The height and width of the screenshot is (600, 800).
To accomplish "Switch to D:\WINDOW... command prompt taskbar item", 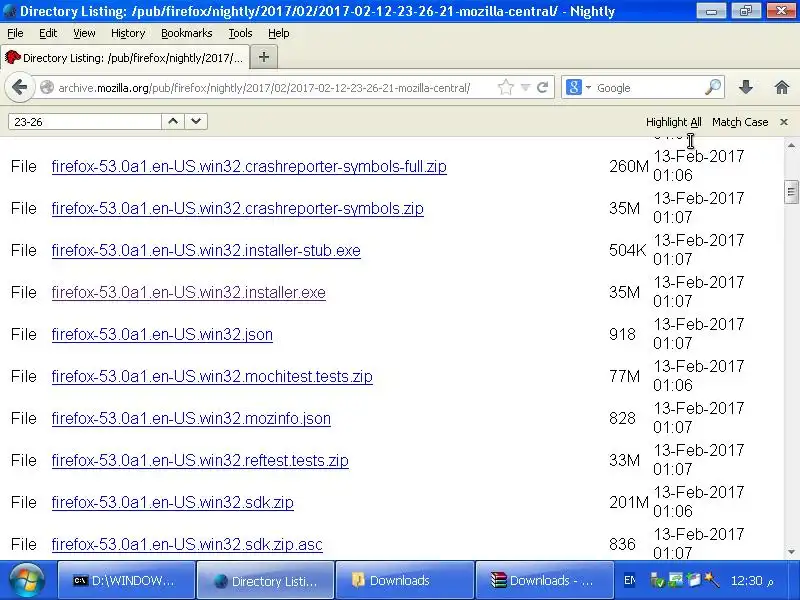I will tap(126, 581).
